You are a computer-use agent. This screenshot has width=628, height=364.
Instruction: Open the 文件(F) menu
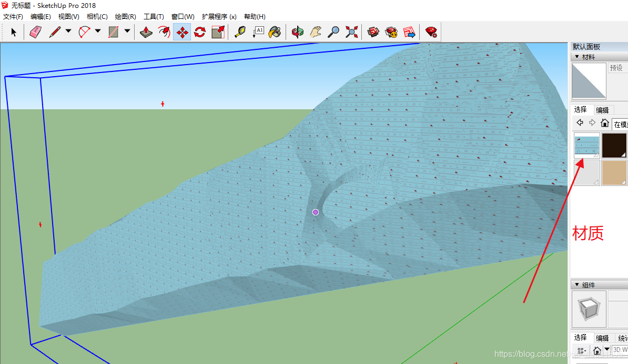(13, 16)
